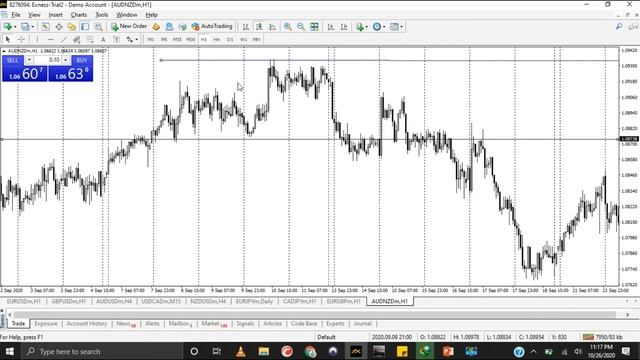Select the Vertical Line drawing tool
This screenshot has width=640, height=360.
[37, 40]
